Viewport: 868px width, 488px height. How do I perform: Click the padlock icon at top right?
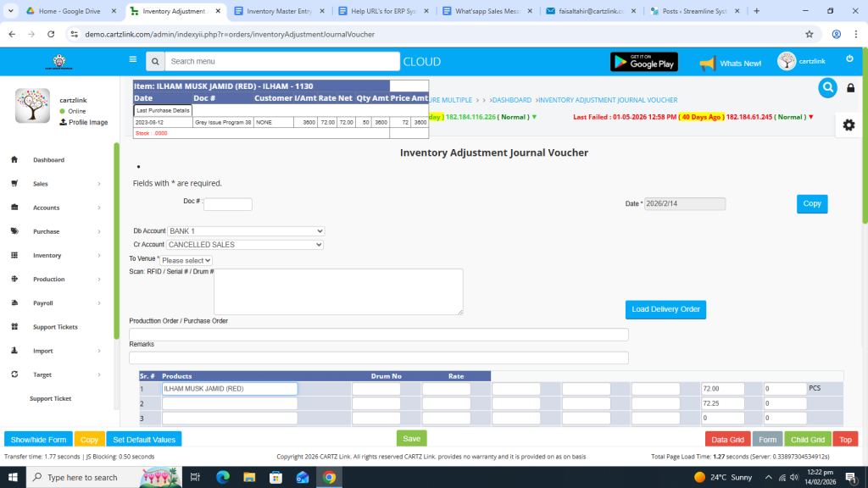click(851, 88)
